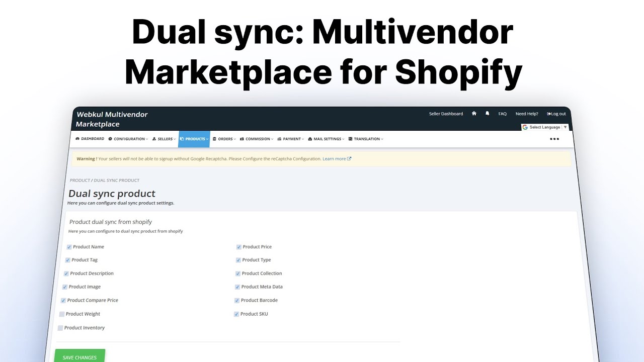This screenshot has height=362, width=644.
Task: Uncheck the Product Barcode checkbox
Action: pos(237,300)
